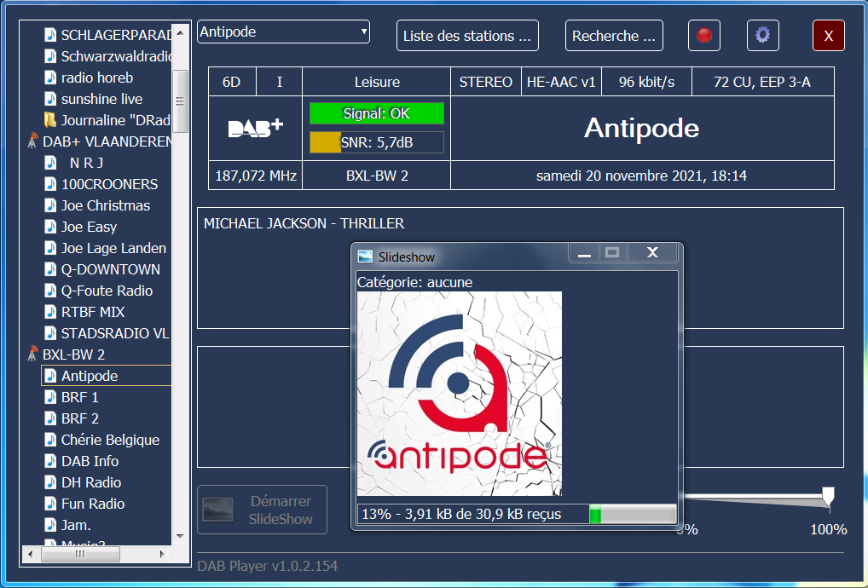Open Liste des stations
Screen dimensions: 868x588
pos(467,36)
